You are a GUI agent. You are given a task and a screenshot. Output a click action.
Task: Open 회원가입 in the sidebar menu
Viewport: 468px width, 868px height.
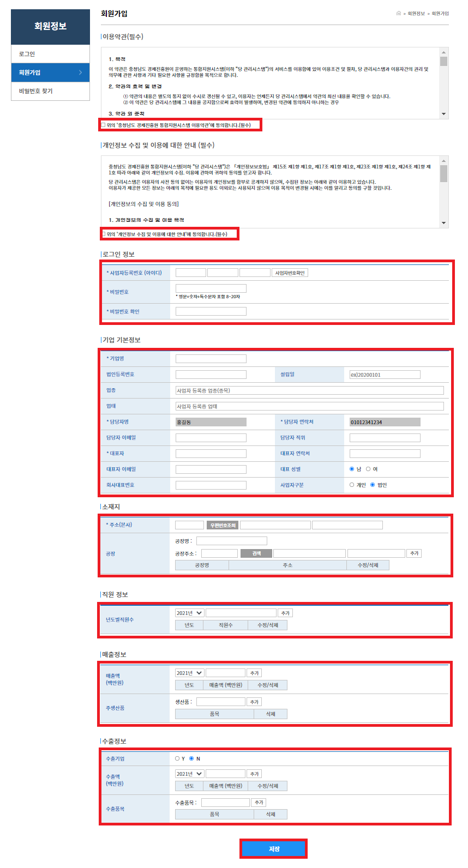tap(50, 73)
